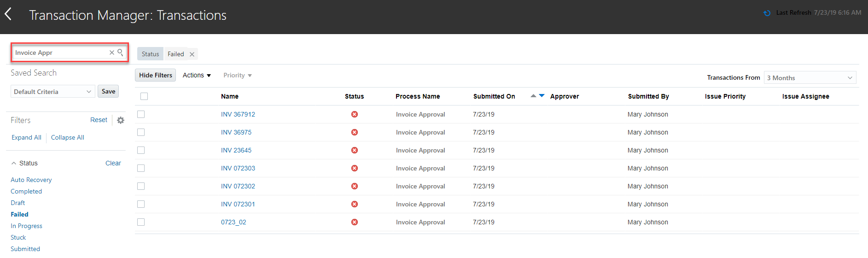Open the Default Criteria saved search dropdown
The image size is (868, 258).
click(x=52, y=92)
